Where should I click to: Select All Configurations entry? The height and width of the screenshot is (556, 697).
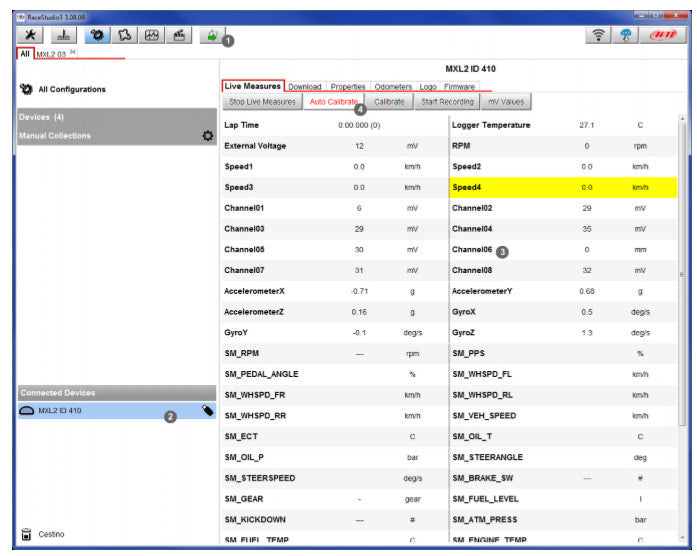tap(63, 89)
